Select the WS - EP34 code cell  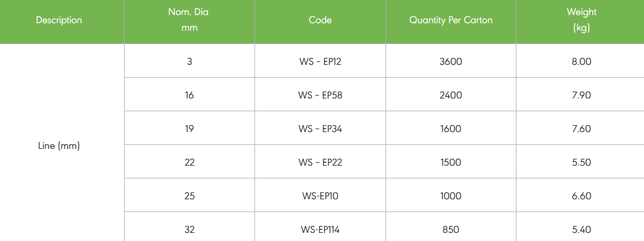coord(320,129)
